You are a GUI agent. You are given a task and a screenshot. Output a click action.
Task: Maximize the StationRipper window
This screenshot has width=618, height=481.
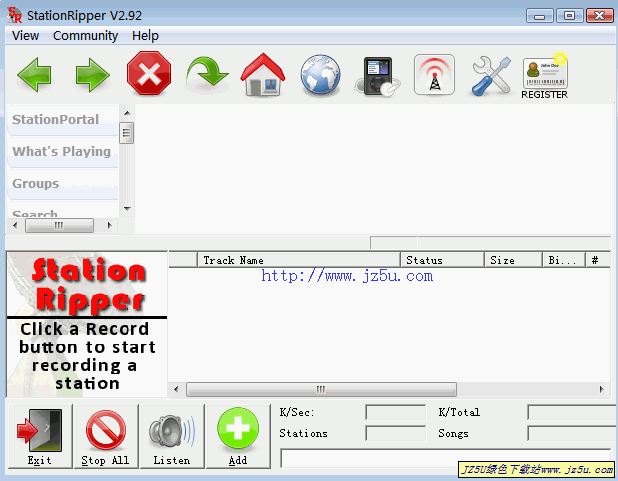point(569,16)
